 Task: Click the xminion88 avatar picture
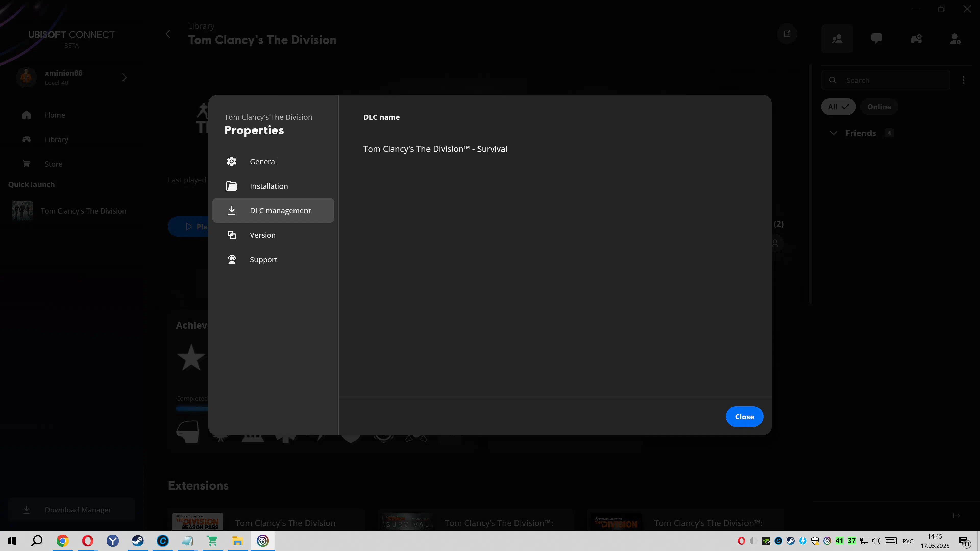pos(26,77)
